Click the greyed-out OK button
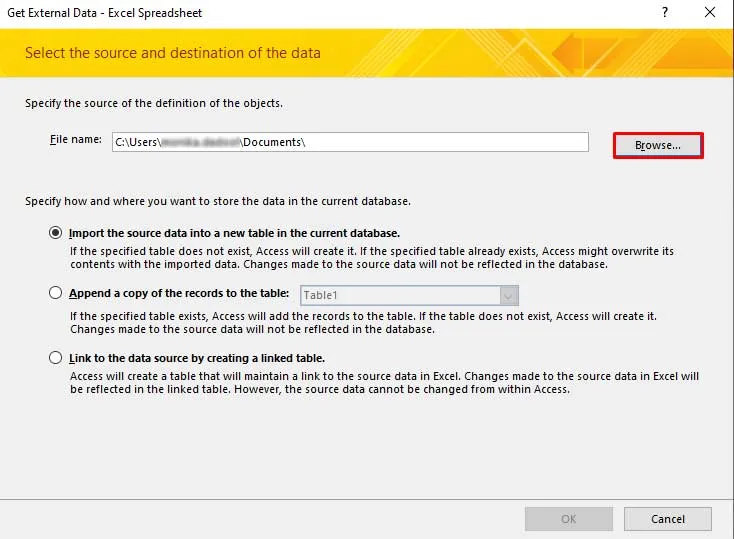Image resolution: width=734 pixels, height=539 pixels. pos(568,519)
